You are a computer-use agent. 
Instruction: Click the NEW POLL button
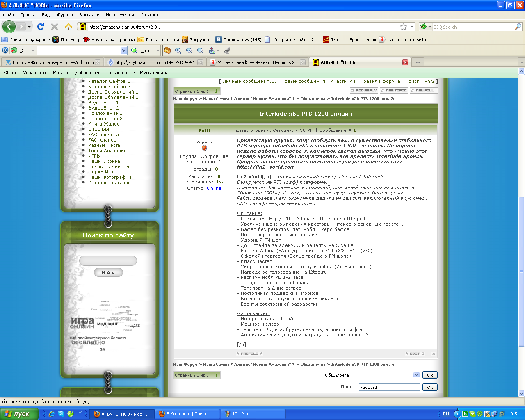424,90
